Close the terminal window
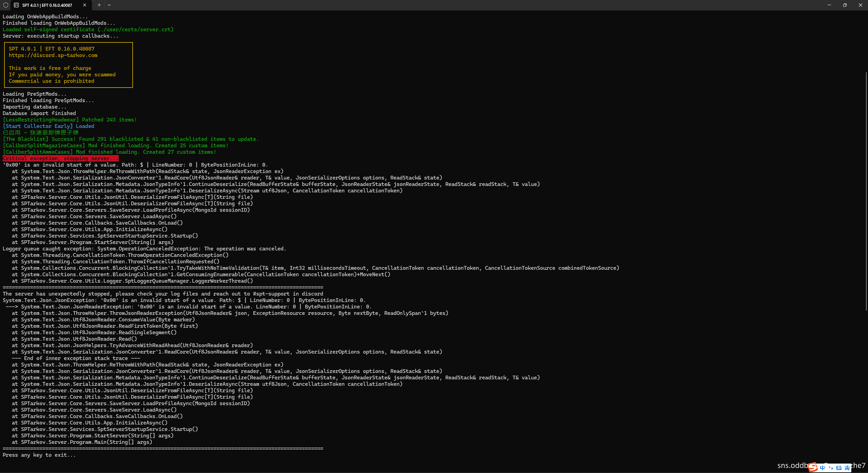The image size is (868, 473). coord(860,5)
